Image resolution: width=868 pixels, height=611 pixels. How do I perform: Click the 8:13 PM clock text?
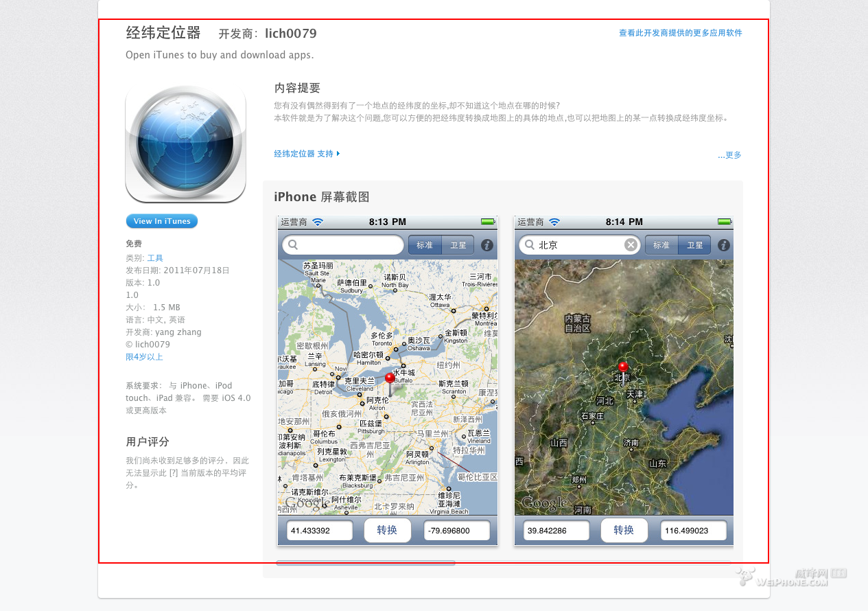[x=388, y=222]
